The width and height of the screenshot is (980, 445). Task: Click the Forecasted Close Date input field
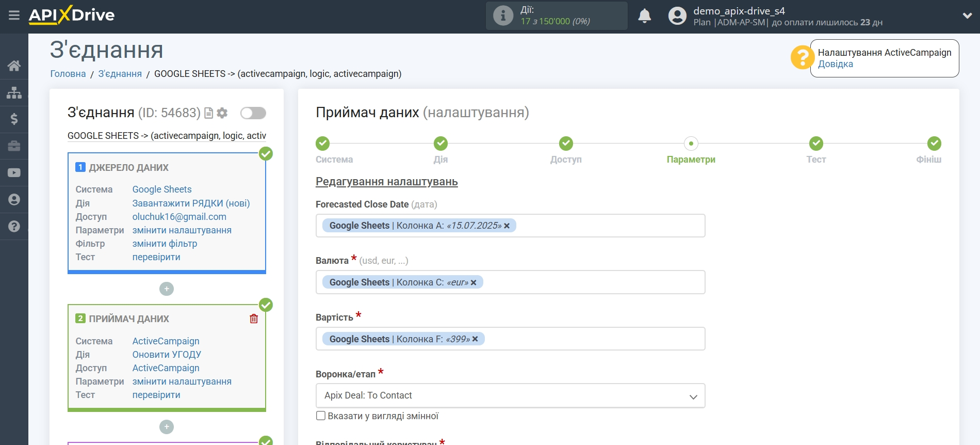pyautogui.click(x=510, y=226)
